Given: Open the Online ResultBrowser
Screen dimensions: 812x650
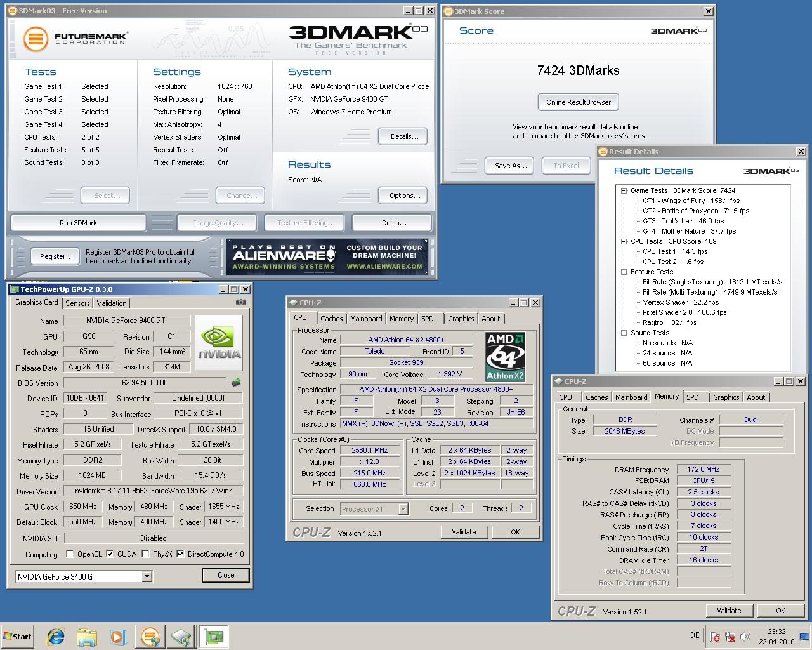Looking at the screenshot, I should [579, 102].
